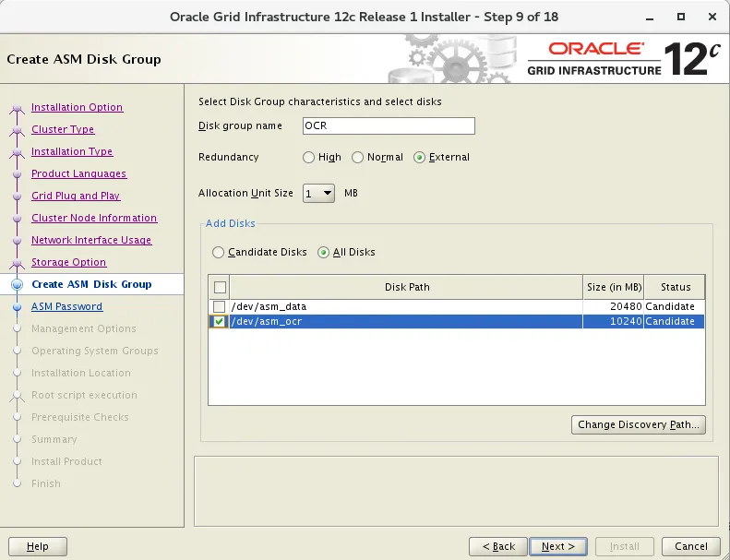730x560 pixels.
Task: Open Cluster Node Information step
Action: click(94, 218)
